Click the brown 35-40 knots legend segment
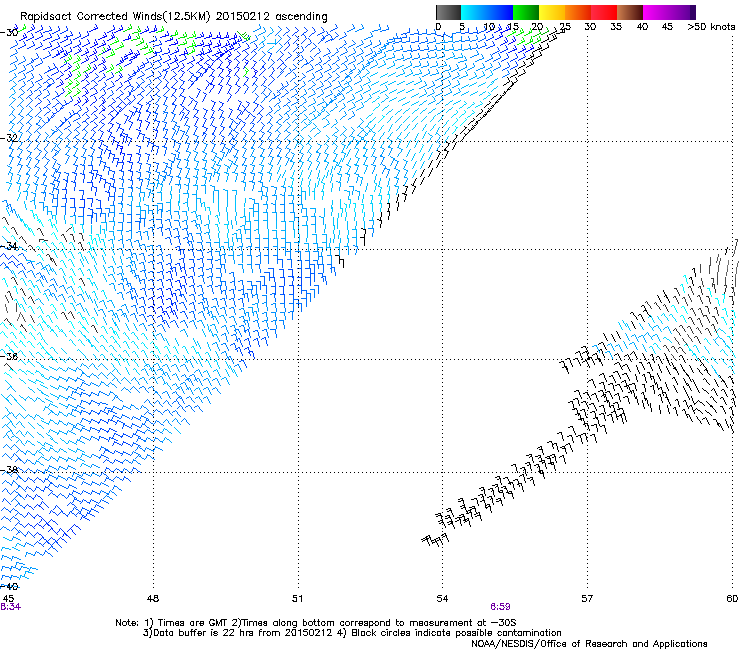 (630, 12)
